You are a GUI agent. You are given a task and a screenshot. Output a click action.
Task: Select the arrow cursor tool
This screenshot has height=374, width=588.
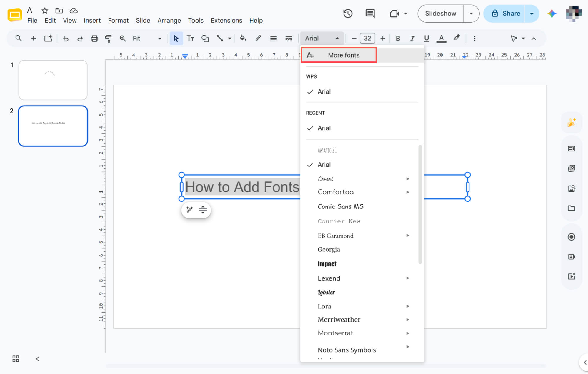176,39
